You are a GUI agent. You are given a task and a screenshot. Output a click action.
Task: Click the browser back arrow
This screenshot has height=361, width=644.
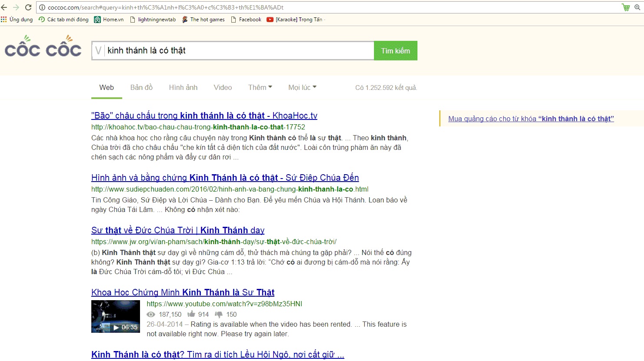(4, 7)
